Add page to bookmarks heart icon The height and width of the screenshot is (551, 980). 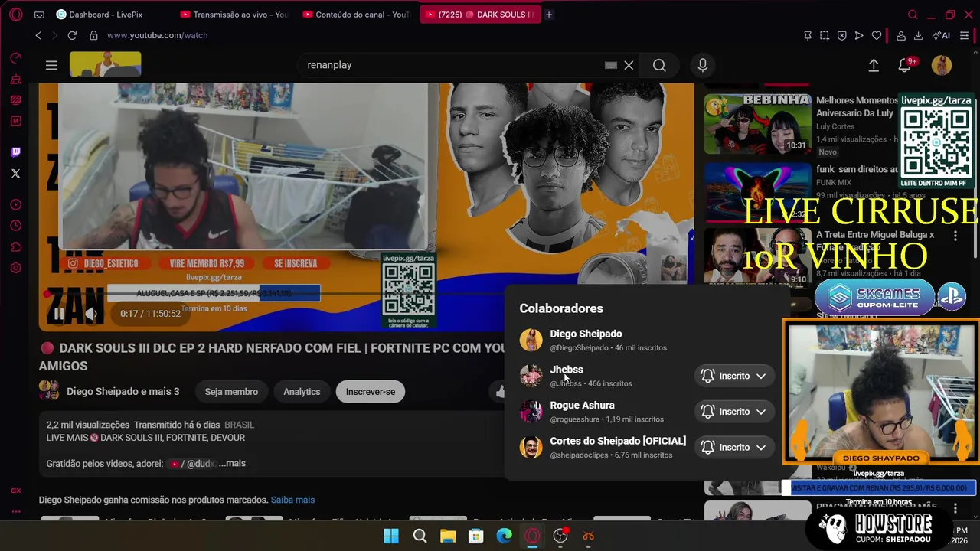pos(877,35)
